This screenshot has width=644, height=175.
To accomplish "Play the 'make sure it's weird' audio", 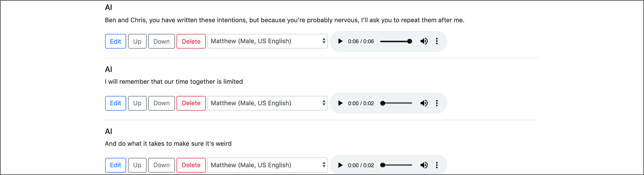I will [340, 165].
